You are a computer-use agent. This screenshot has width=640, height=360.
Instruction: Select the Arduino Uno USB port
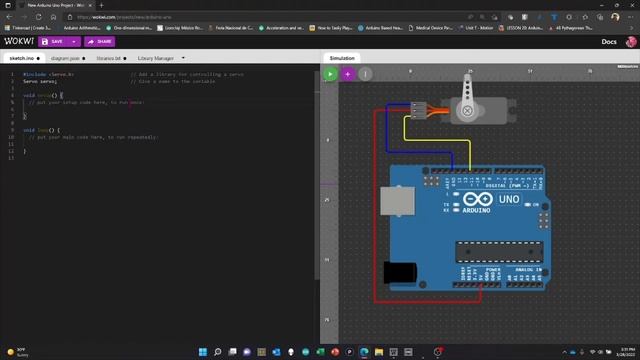pyautogui.click(x=398, y=200)
